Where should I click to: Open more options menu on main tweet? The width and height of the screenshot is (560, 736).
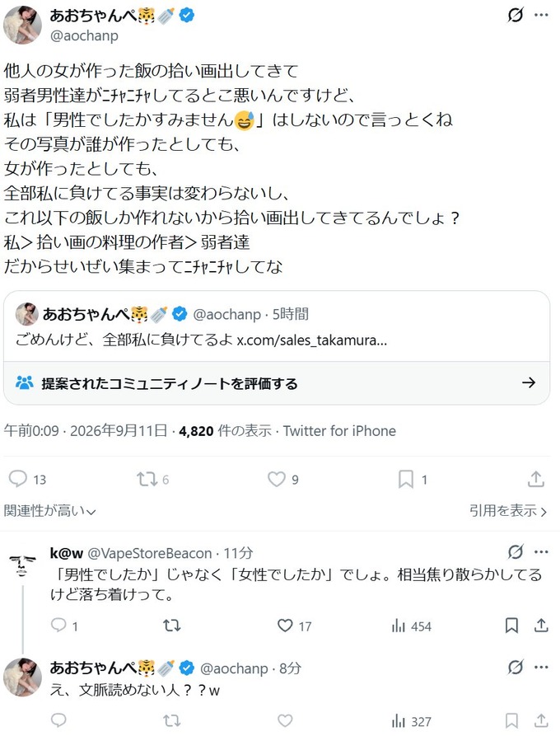pos(541,15)
